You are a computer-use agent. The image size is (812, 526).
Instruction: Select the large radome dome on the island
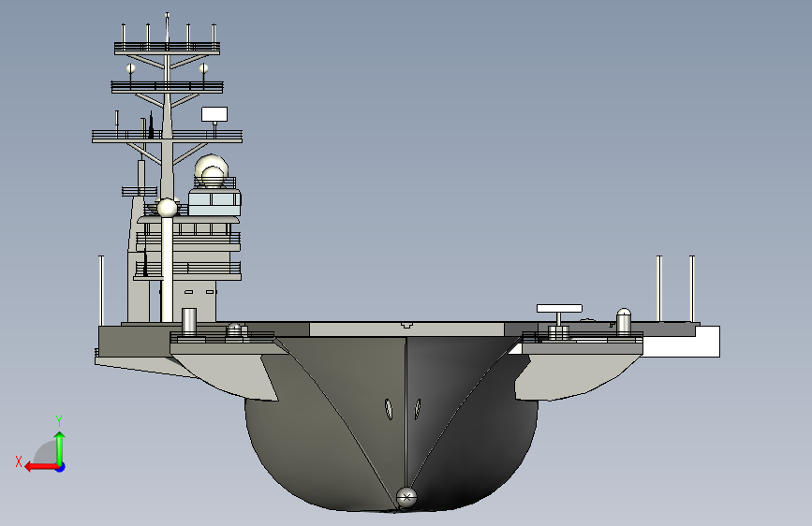[212, 168]
